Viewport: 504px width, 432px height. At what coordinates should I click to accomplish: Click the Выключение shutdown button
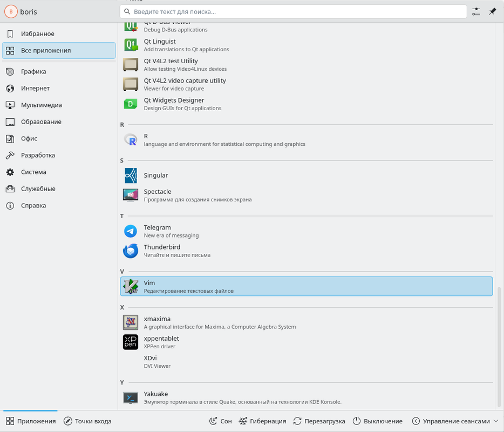click(x=378, y=421)
